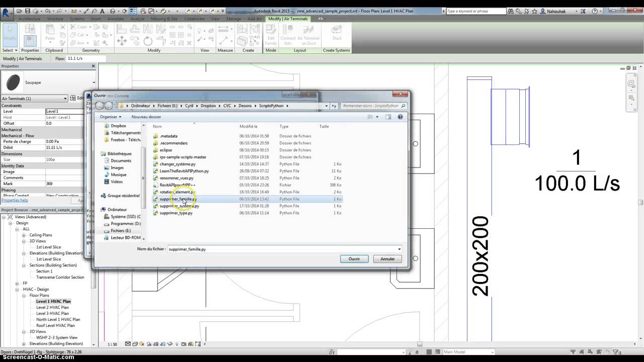Switch to the Massing & Site ribbon tab
644x362 pixels.
(164, 19)
